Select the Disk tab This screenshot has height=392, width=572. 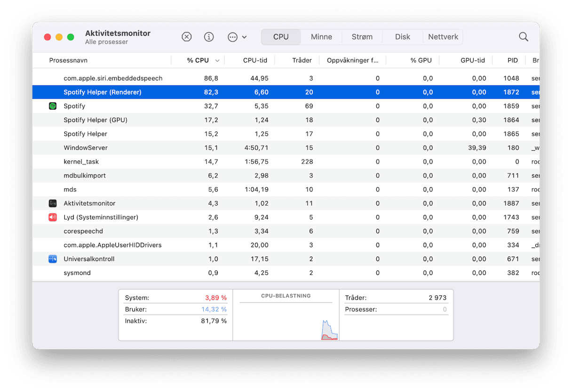click(402, 37)
